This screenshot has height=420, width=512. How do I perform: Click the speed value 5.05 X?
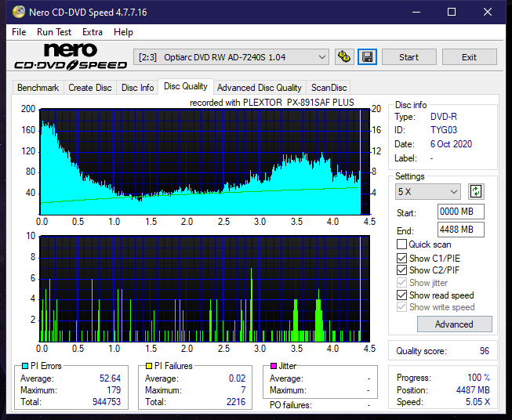478,402
